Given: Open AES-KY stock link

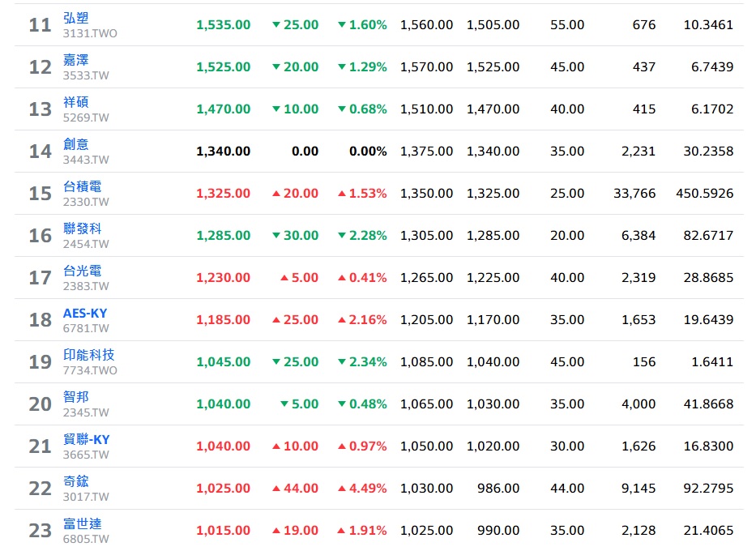Looking at the screenshot, I should click(85, 313).
